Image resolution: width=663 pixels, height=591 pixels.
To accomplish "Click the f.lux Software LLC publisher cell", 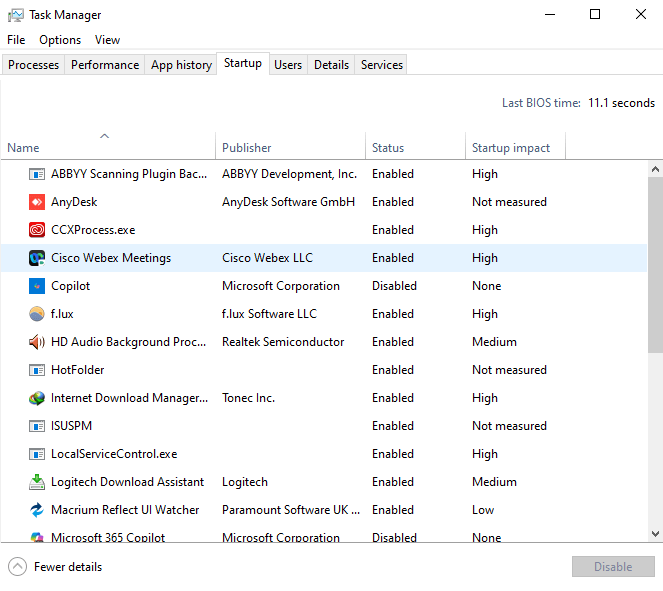I will pyautogui.click(x=269, y=314).
